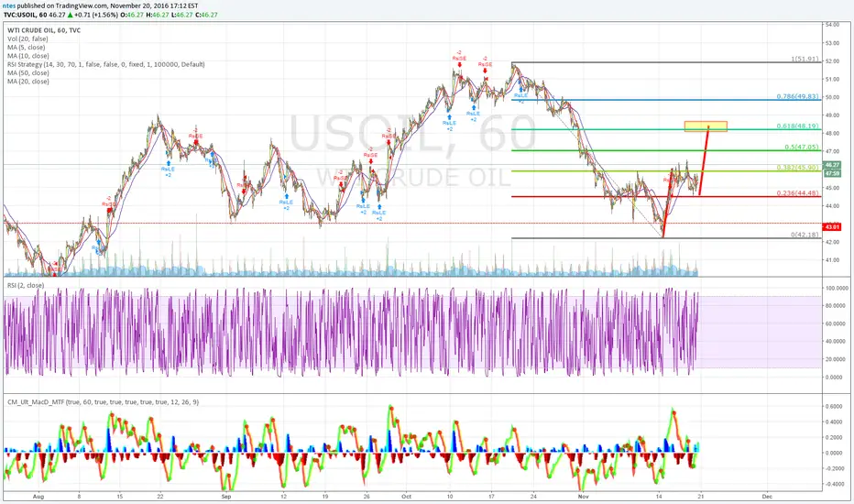
Task: Click the 'RSI (2, close)' pane label
Action: point(25,286)
